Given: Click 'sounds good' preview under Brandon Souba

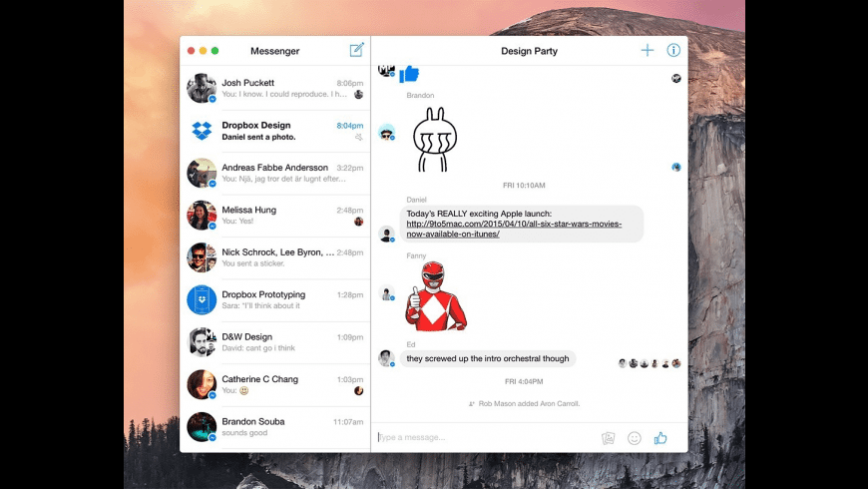Looking at the screenshot, I should 244,433.
